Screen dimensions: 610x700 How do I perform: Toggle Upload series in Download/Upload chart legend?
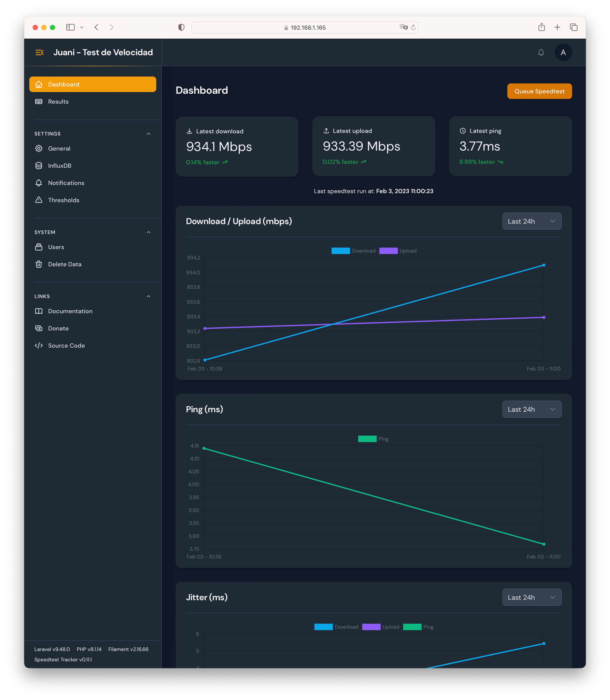398,251
